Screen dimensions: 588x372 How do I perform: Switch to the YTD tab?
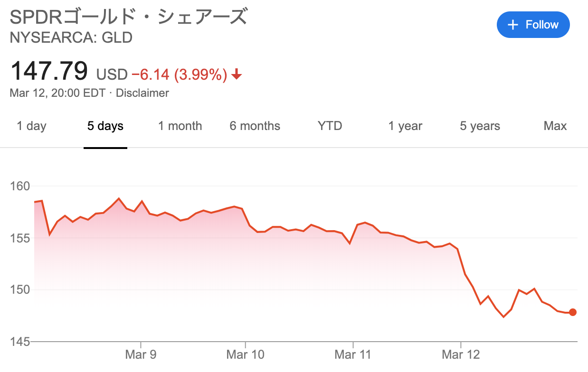pyautogui.click(x=330, y=126)
